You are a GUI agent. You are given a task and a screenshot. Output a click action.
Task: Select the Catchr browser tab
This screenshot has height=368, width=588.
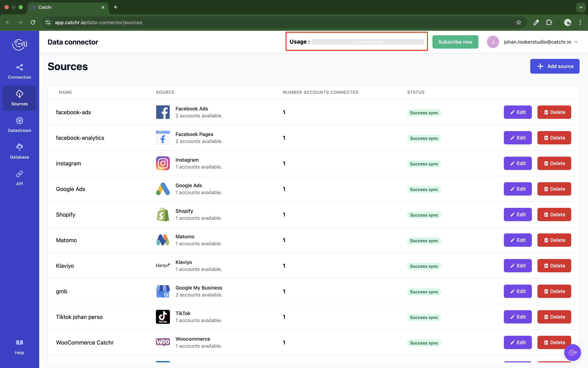tap(68, 7)
